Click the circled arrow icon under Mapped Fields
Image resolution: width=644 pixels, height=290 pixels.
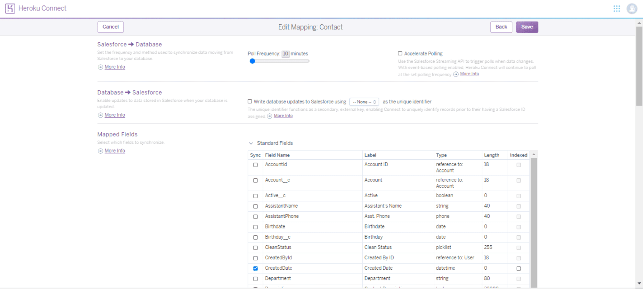point(100,151)
